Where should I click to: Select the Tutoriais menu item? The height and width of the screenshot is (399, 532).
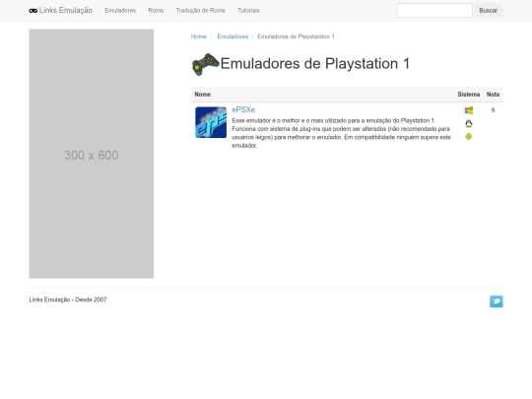click(x=248, y=11)
